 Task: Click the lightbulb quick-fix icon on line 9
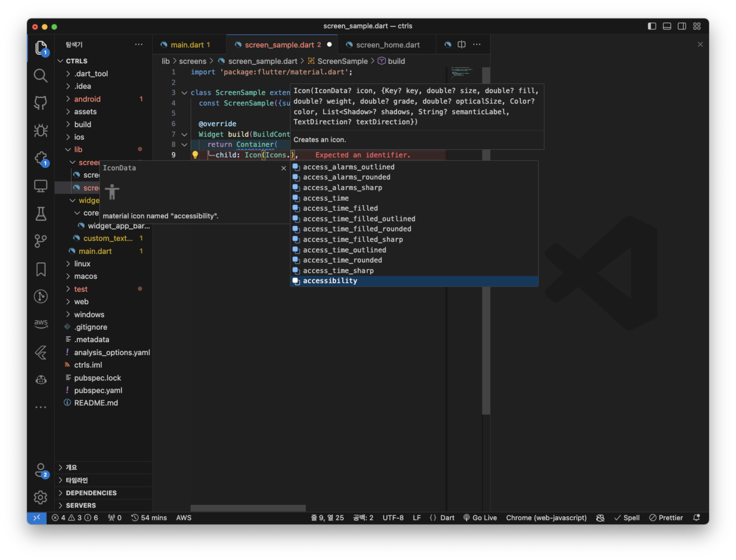tap(195, 155)
